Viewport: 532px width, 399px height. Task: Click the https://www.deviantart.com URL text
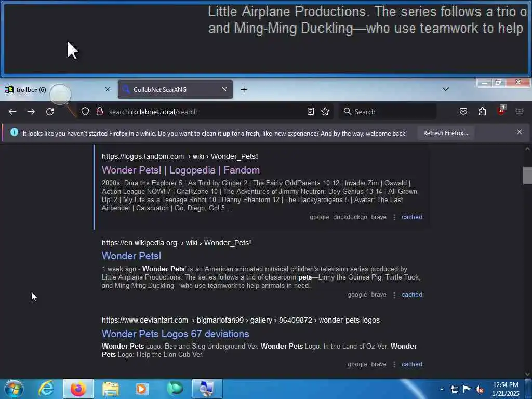[x=145, y=320]
